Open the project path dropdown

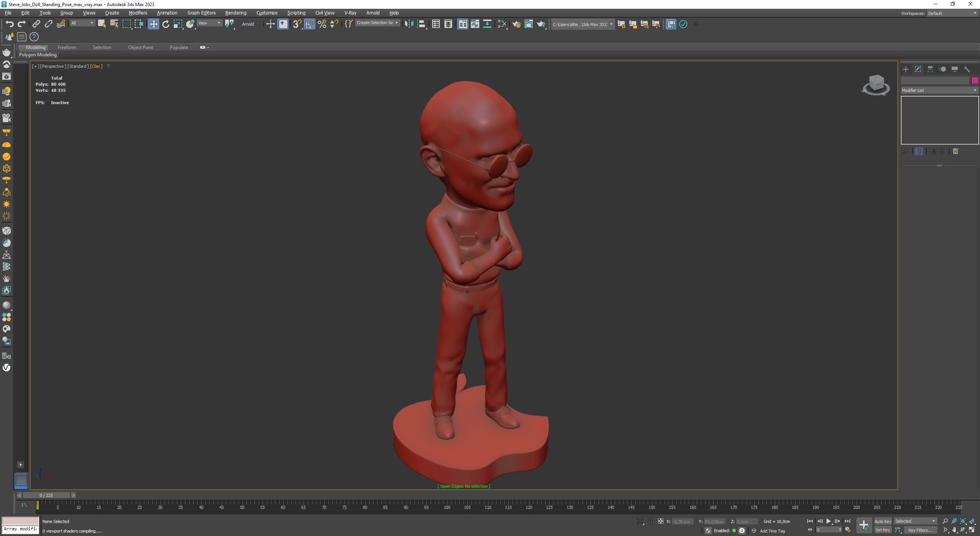(x=583, y=25)
